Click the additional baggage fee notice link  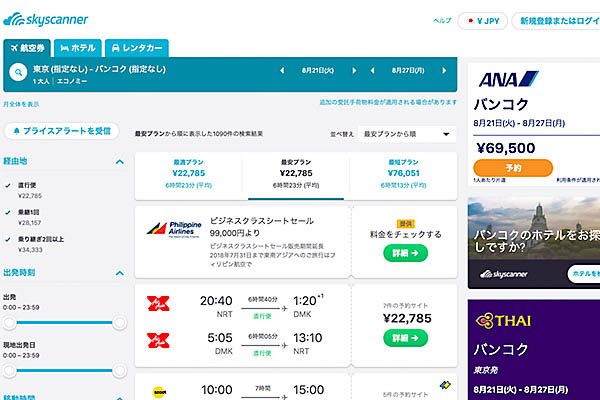click(x=388, y=102)
